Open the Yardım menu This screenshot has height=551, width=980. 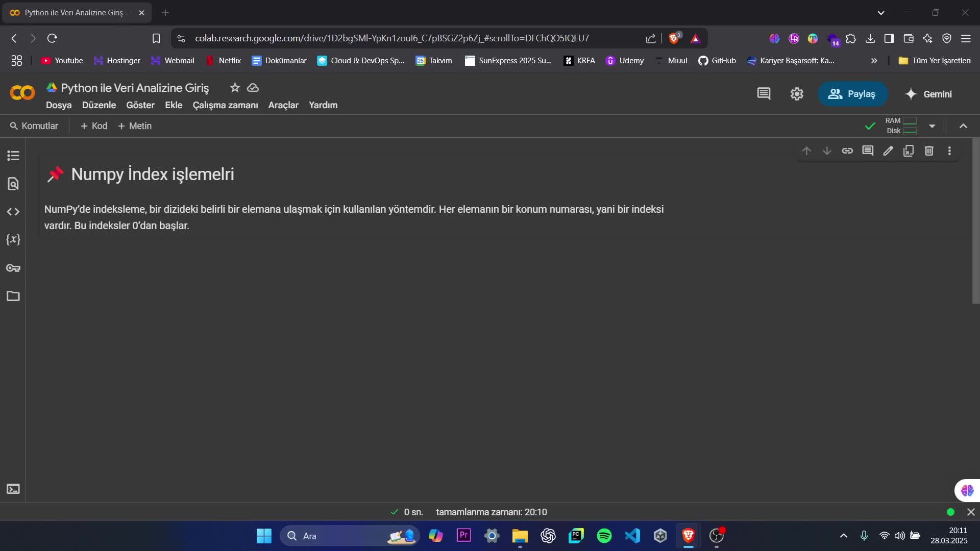tap(323, 105)
